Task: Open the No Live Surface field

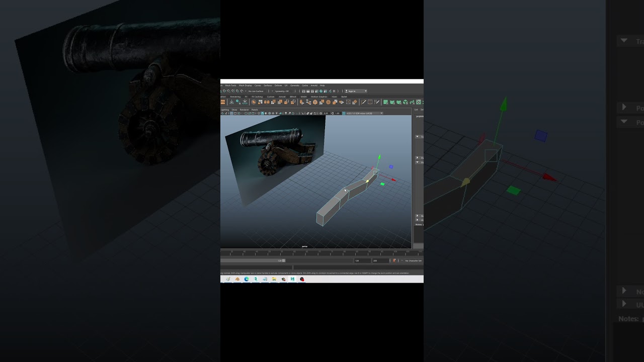Action: pyautogui.click(x=257, y=91)
